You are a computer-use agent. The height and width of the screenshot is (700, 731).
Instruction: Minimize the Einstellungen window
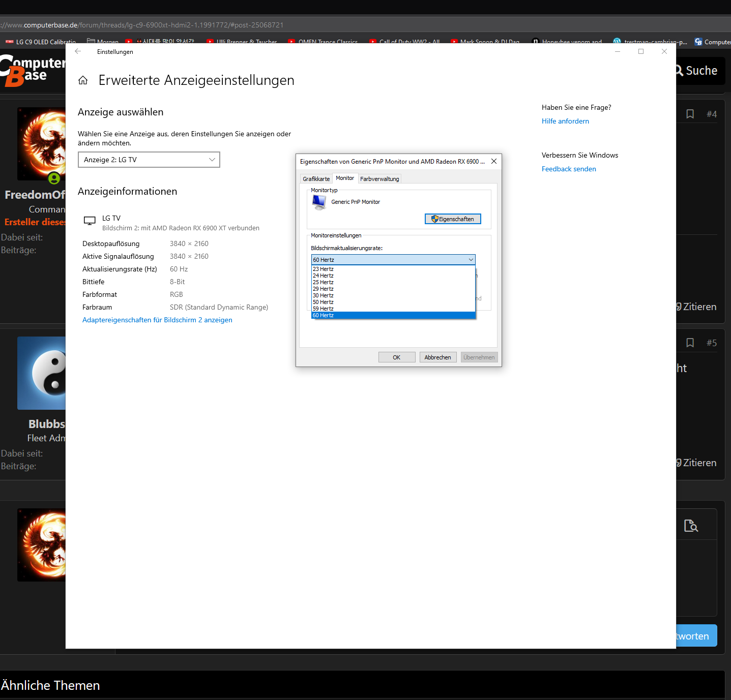tap(618, 51)
